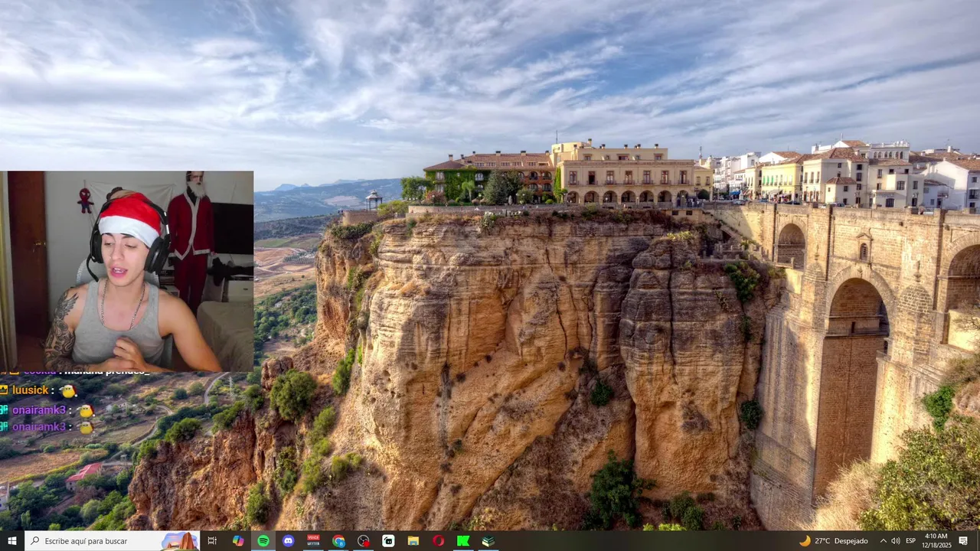
Task: Open File Explorer from the taskbar
Action: coord(413,541)
